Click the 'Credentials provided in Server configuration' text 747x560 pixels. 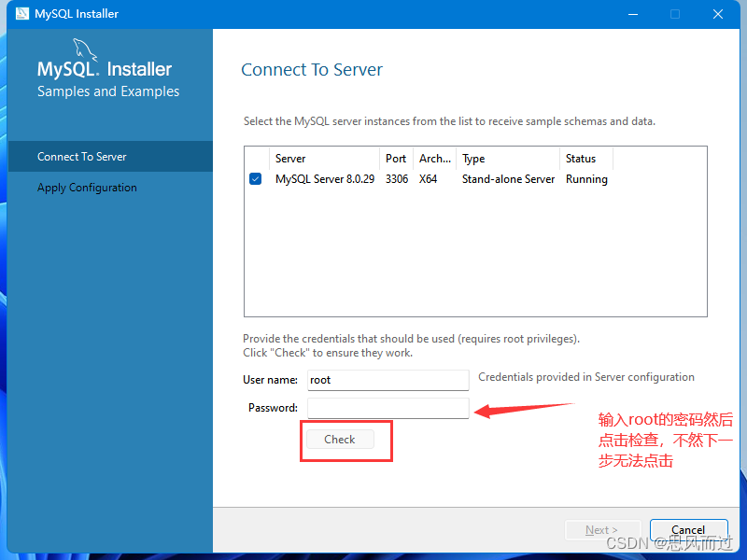586,377
